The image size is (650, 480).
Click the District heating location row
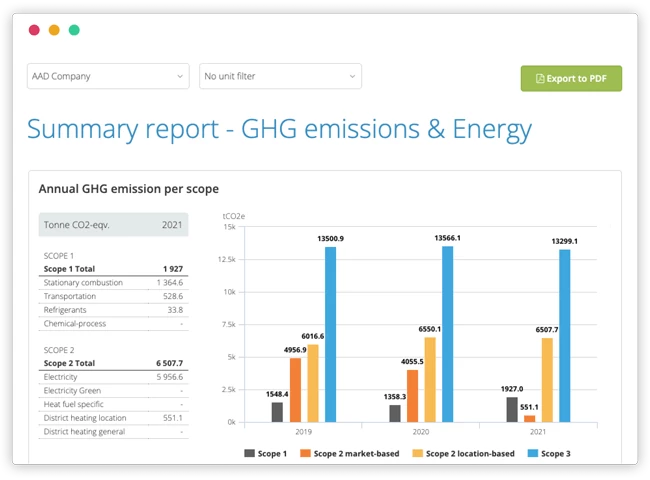[x=113, y=418]
